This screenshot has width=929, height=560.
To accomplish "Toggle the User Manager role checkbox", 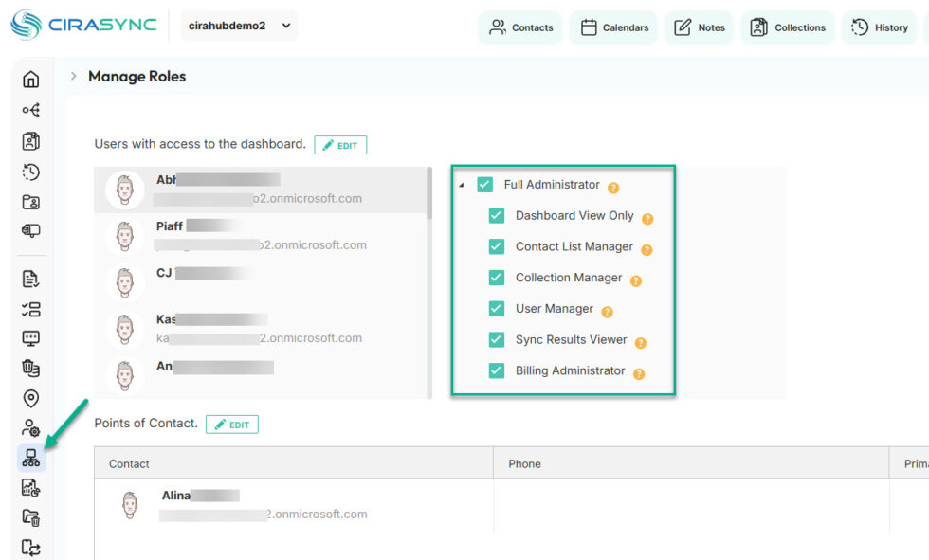I will coord(497,309).
